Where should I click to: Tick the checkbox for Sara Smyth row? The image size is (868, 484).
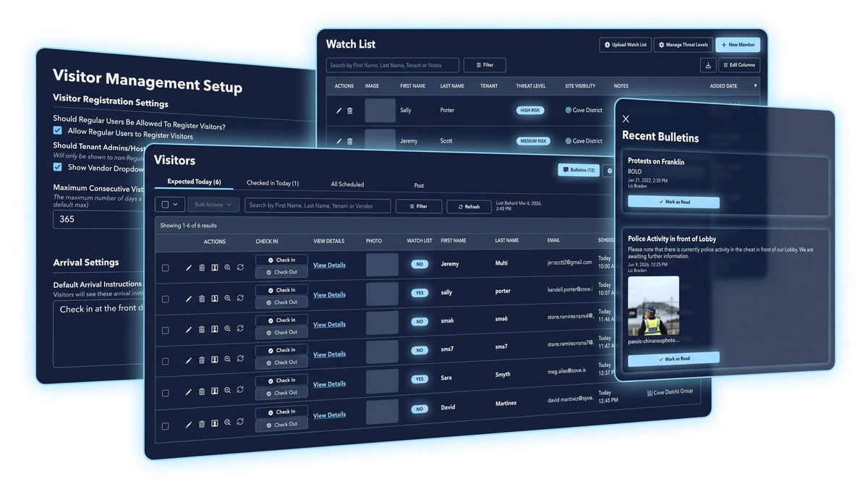165,393
